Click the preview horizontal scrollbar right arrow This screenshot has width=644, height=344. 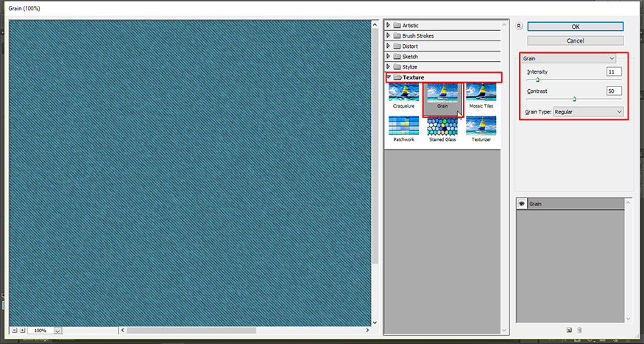coord(367,330)
